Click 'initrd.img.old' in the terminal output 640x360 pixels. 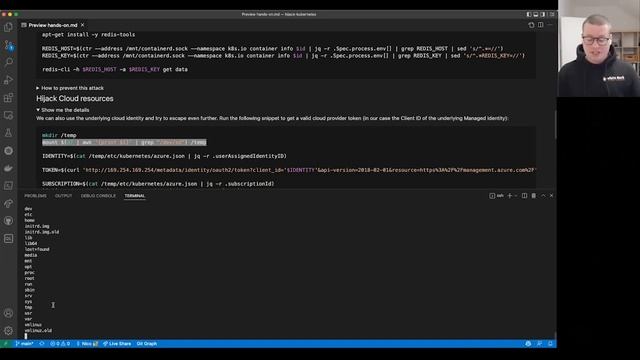[x=42, y=232]
